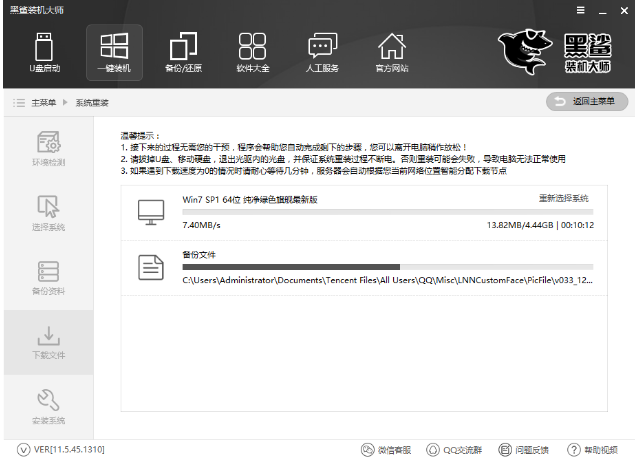Expand the version chevron beside VER[11.5.45.1310]
Viewport: 635px width, 461px height.
(23, 450)
